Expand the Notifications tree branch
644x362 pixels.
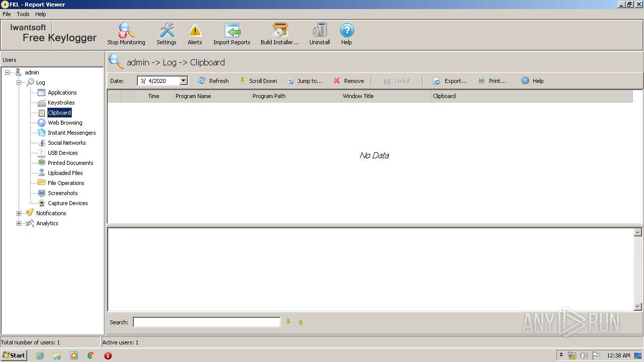click(x=19, y=213)
